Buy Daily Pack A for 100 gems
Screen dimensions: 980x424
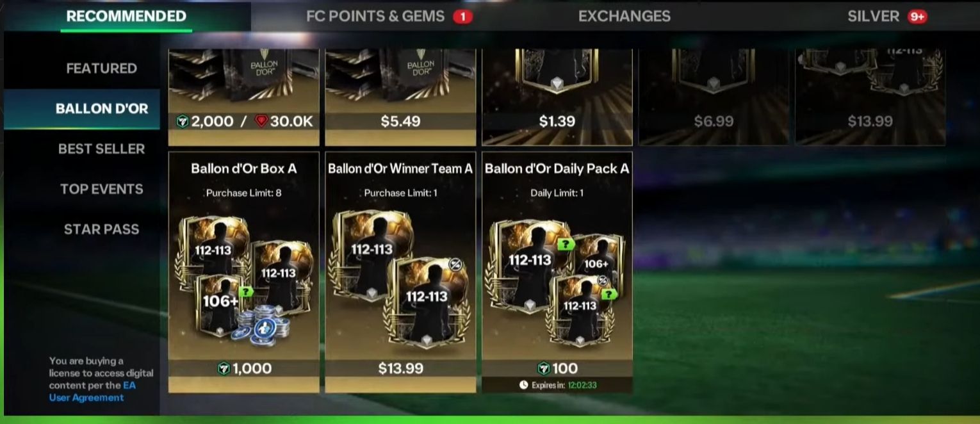pyautogui.click(x=557, y=368)
